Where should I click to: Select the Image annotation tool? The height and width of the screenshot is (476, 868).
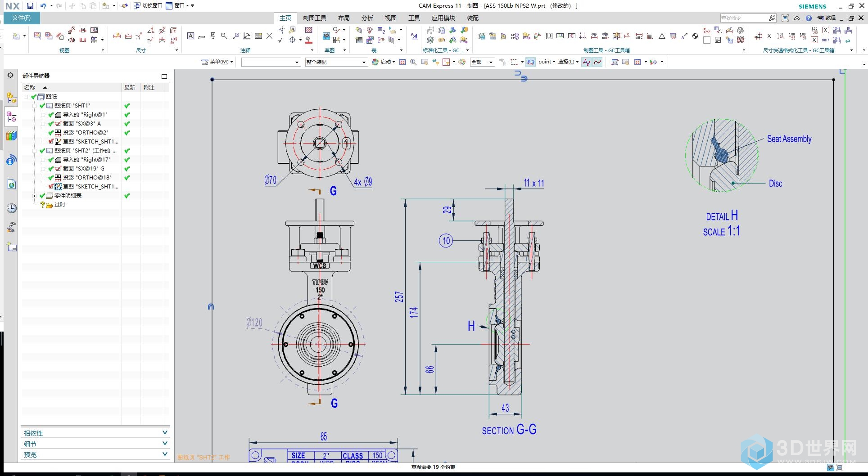coord(258,36)
